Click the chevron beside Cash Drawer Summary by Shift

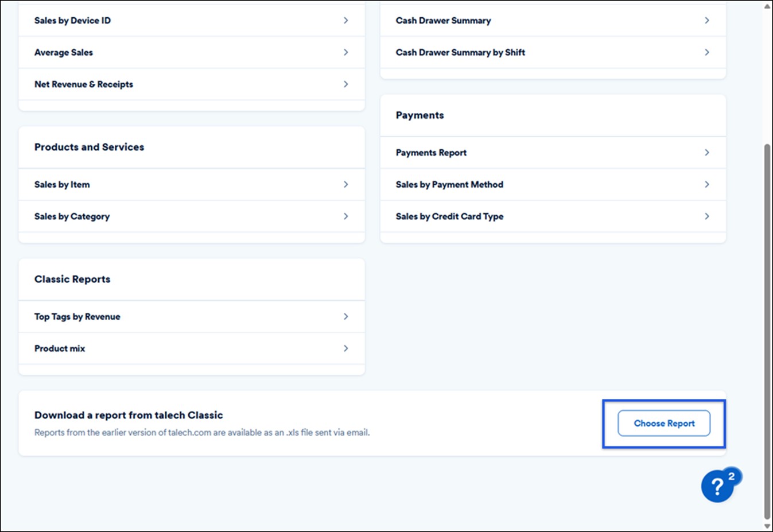click(706, 52)
